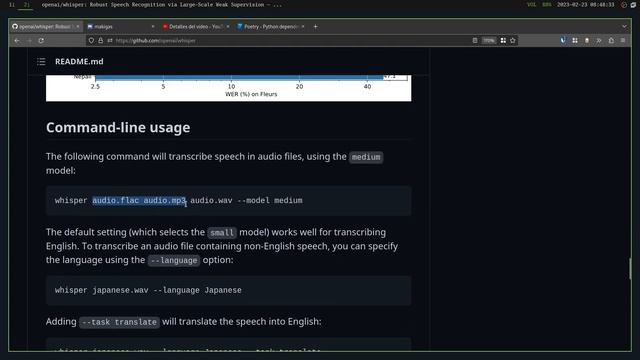The width and height of the screenshot is (640, 360).
Task: Click the README.md file heading
Action: click(79, 62)
